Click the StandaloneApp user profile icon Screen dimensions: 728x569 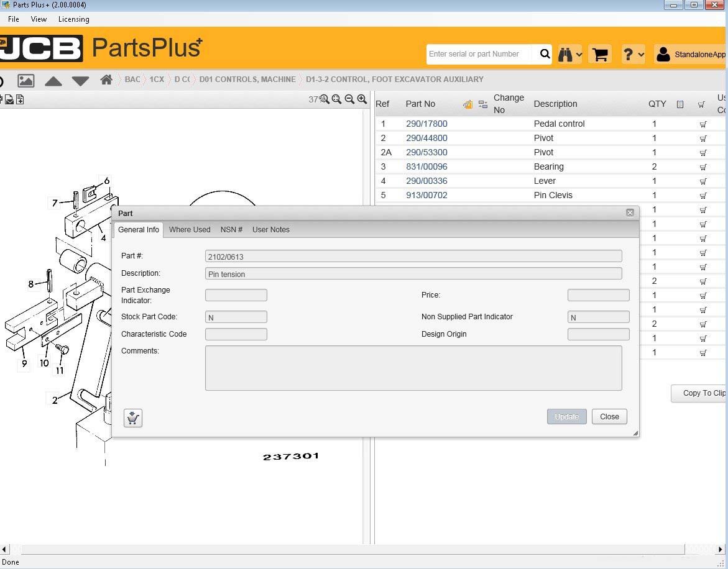click(x=663, y=54)
